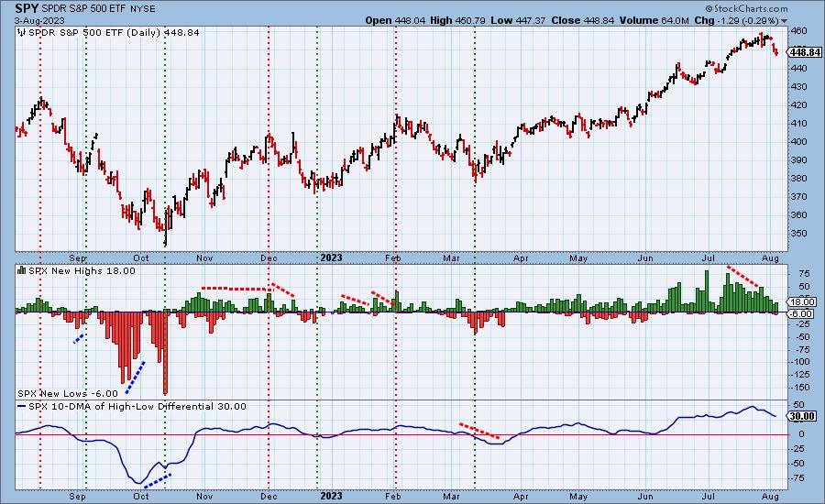Click the bold 2023 label on the bottom axis
Screen dimensions: 825x504
coord(332,496)
